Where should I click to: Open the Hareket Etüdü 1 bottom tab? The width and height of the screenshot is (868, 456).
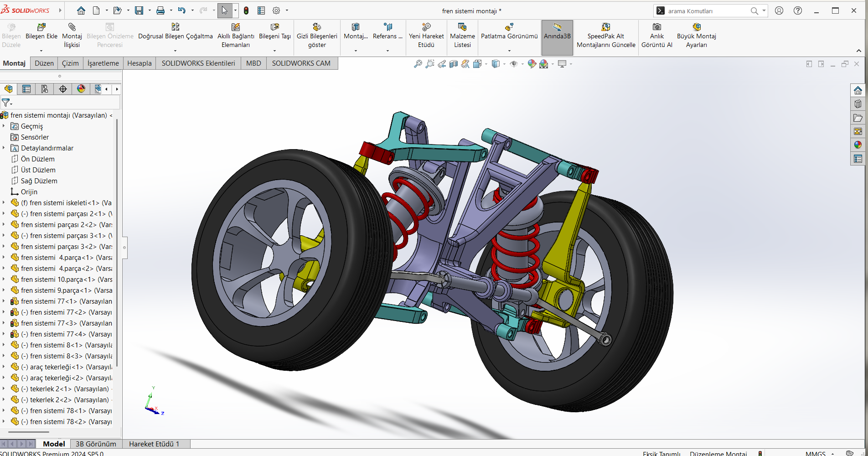coord(154,444)
